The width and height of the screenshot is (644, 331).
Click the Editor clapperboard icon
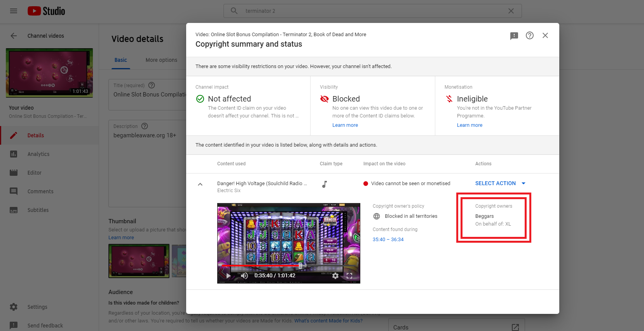[14, 173]
